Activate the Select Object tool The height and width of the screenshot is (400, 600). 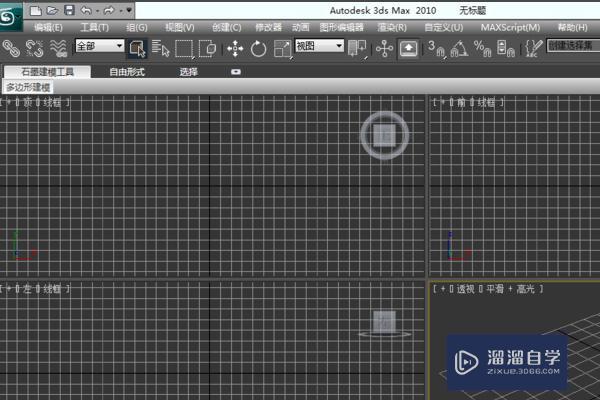pos(137,49)
